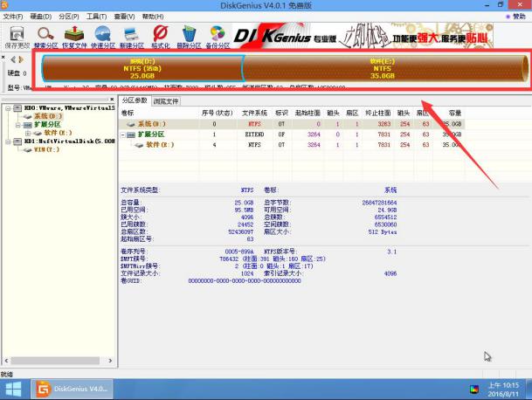
Task: Collapse the HD0 VMware disk node
Action: [x=8, y=108]
